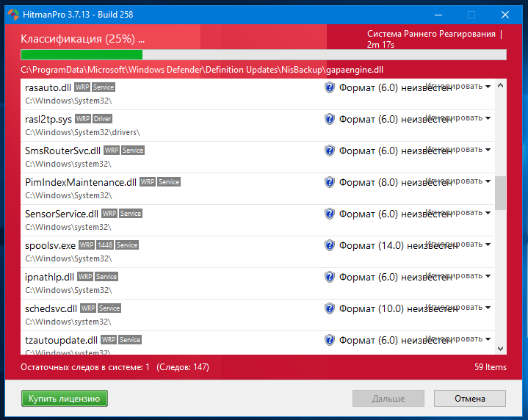Click shield icon for tzautoupdate.dll

tap(329, 340)
